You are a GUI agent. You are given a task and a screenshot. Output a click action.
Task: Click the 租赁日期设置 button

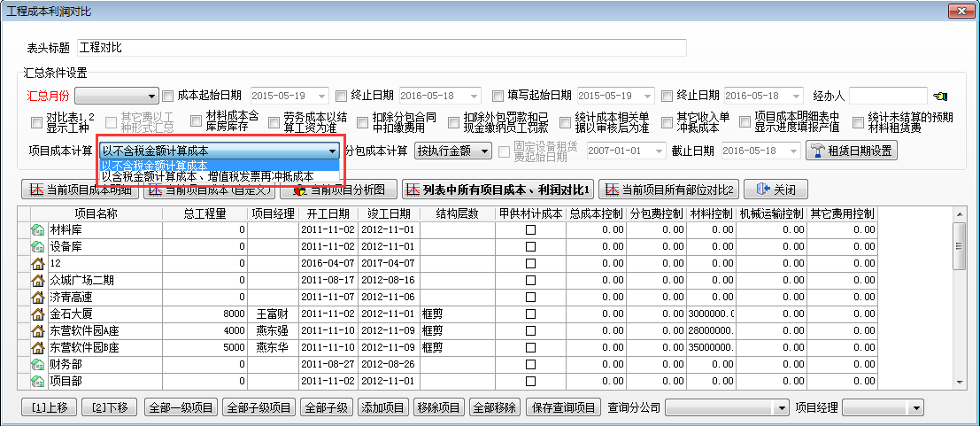click(x=851, y=151)
